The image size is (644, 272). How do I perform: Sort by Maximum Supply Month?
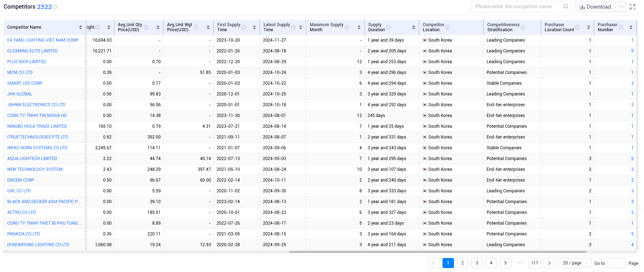pos(359,27)
